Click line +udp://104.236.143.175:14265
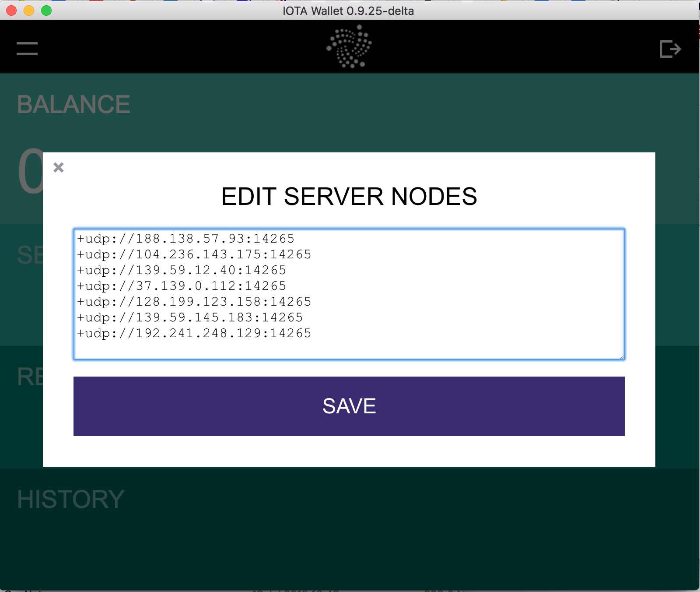 [194, 254]
